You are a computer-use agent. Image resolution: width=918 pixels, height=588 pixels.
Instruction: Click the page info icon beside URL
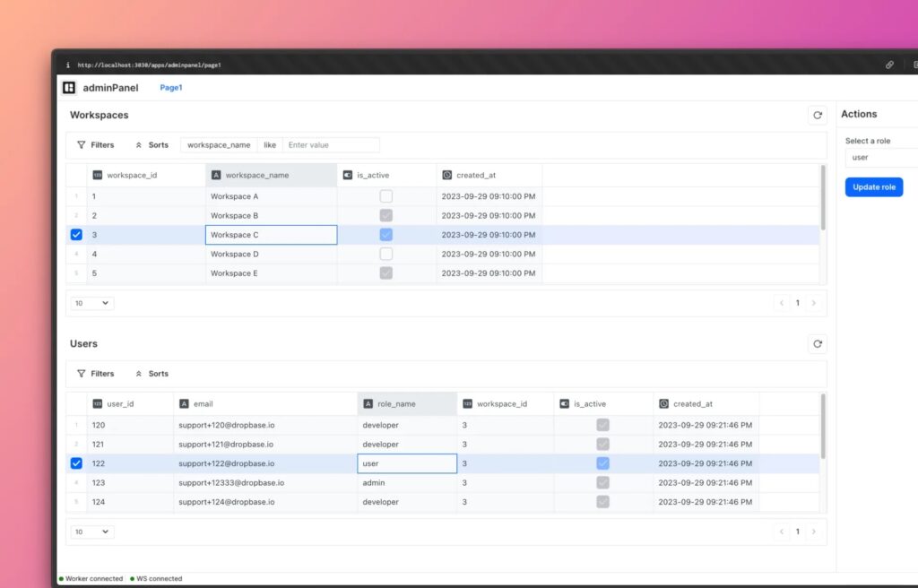[68, 65]
